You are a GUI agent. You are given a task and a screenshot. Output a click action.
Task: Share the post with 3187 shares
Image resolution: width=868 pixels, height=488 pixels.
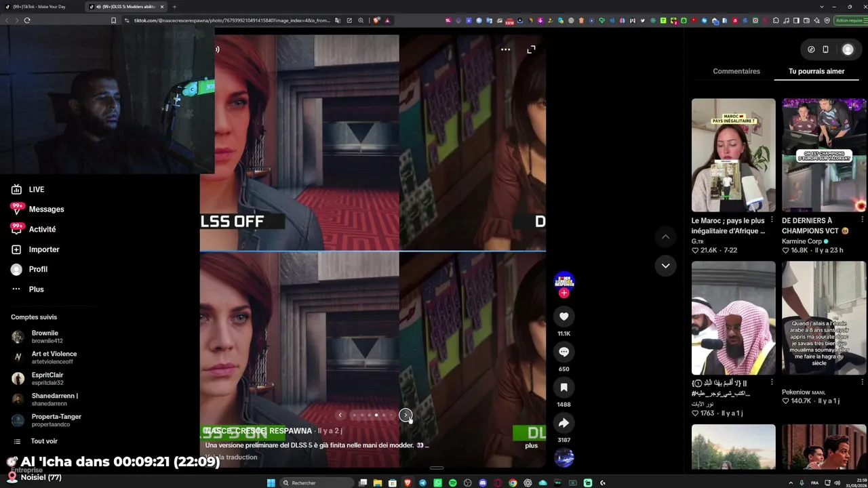tap(564, 423)
